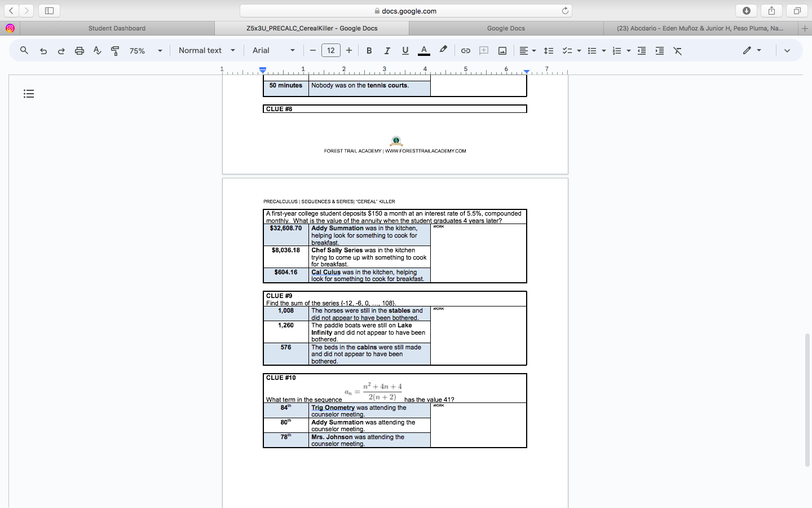Show Safari downloads

[x=747, y=10]
